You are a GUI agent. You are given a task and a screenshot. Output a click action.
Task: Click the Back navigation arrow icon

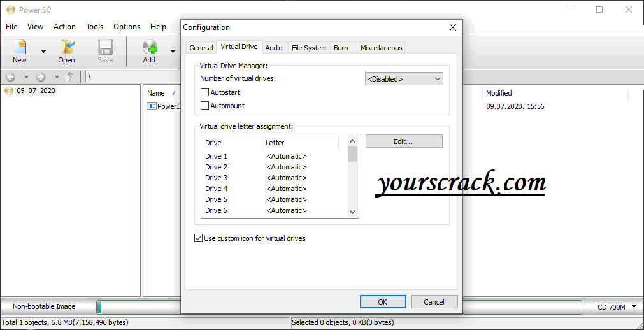(10, 77)
